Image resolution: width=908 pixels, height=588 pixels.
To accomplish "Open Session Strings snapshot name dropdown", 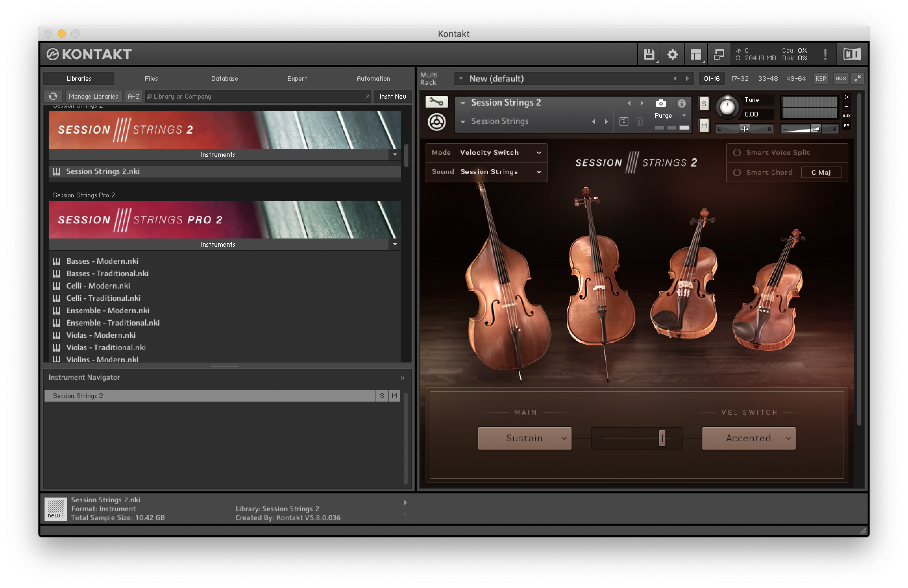I will click(462, 122).
